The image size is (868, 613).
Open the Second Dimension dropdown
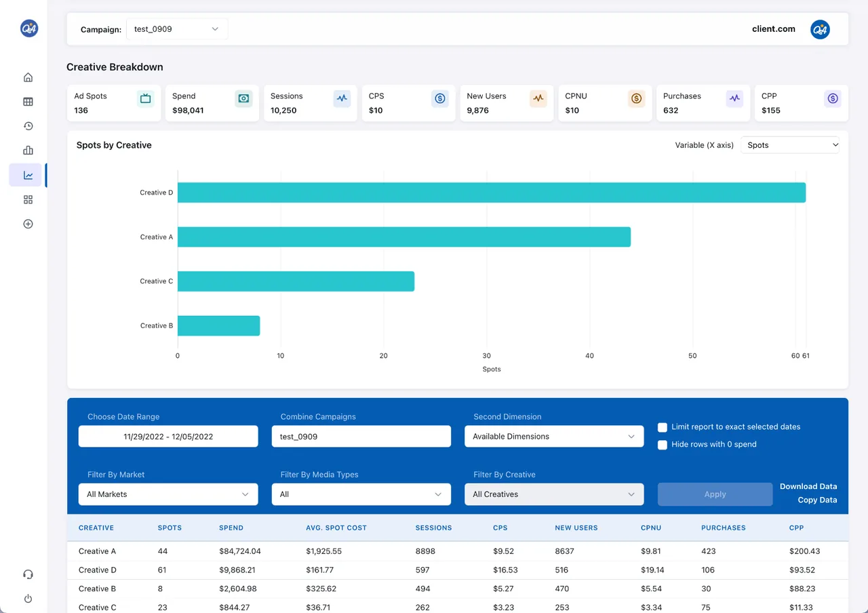(x=554, y=436)
